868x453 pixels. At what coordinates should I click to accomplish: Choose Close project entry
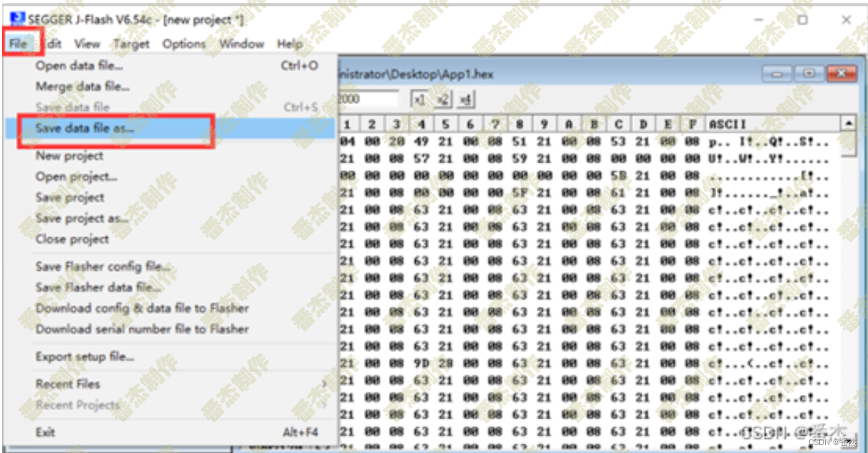[171, 239]
